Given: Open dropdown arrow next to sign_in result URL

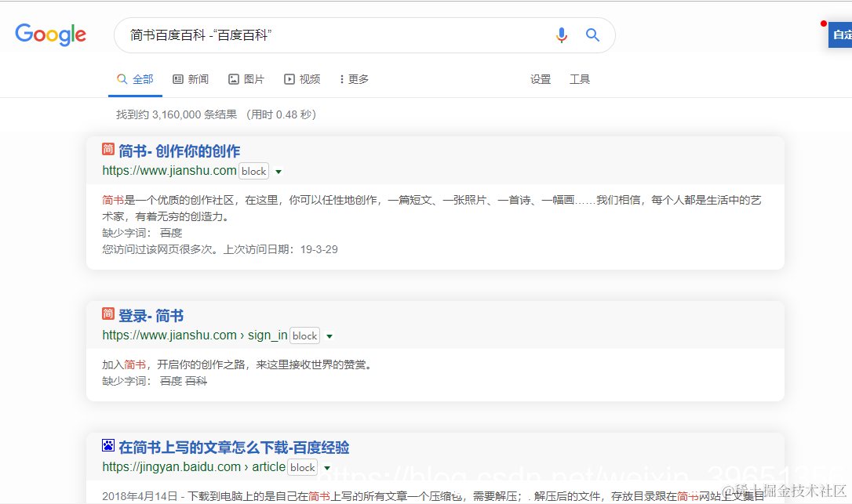Looking at the screenshot, I should [x=330, y=335].
